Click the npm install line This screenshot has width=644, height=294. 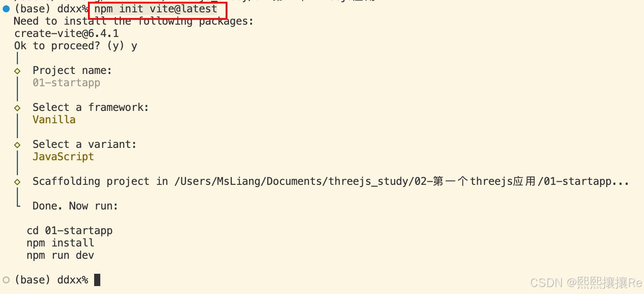60,243
